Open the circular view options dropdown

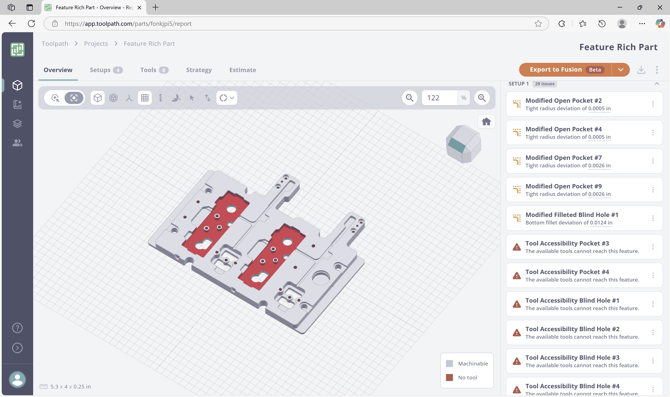coord(226,98)
